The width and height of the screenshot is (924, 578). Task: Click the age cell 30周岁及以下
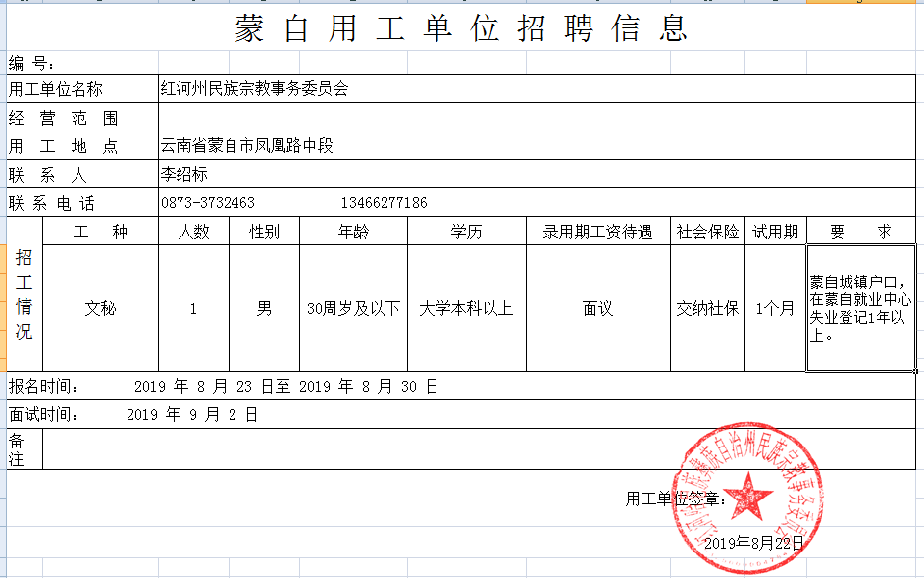(x=353, y=308)
